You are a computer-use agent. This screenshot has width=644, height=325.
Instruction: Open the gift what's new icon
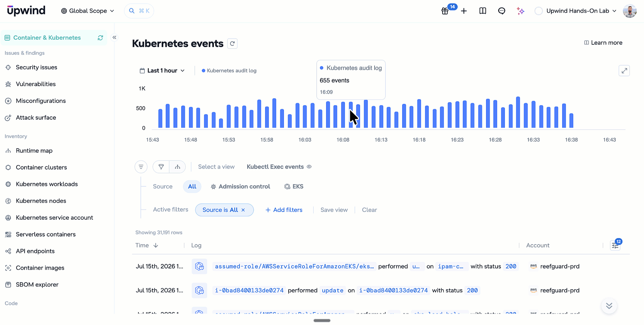(x=445, y=11)
